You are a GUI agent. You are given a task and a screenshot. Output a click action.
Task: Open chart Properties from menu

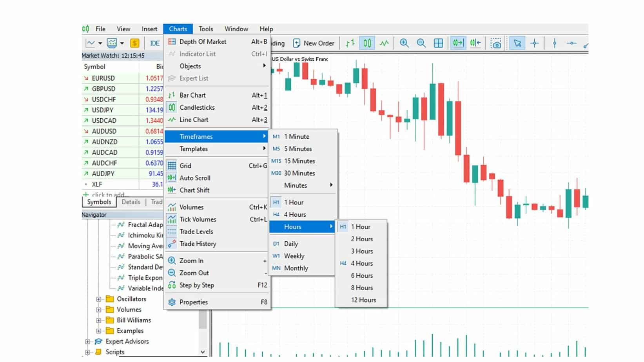point(218,302)
